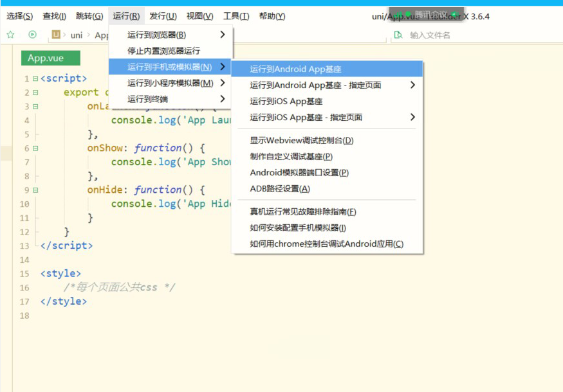Expand 运行到Android App基座 - 指定页面 submenu arrow
This screenshot has width=563, height=392.
click(412, 85)
